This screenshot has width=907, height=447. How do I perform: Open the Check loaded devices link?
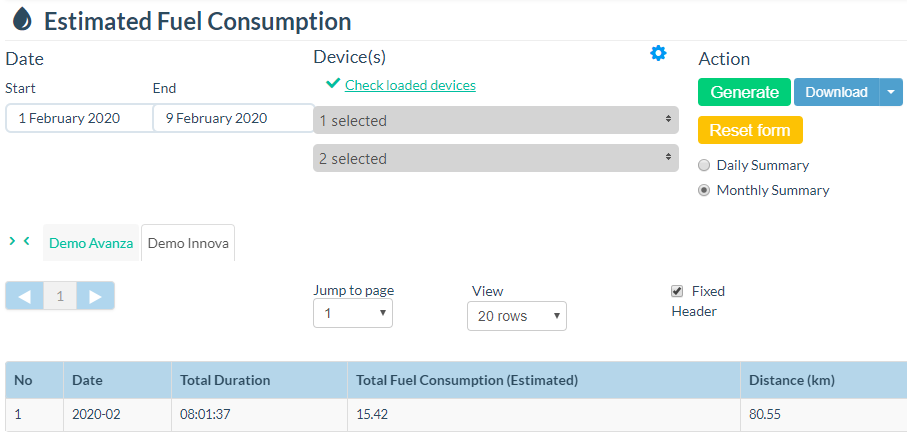[410, 85]
